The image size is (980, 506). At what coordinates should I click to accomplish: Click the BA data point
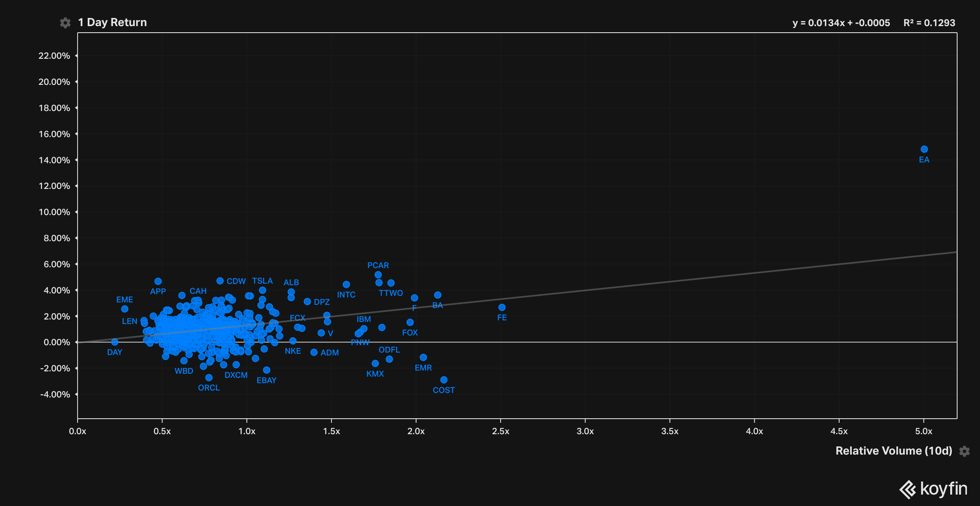[x=438, y=295]
